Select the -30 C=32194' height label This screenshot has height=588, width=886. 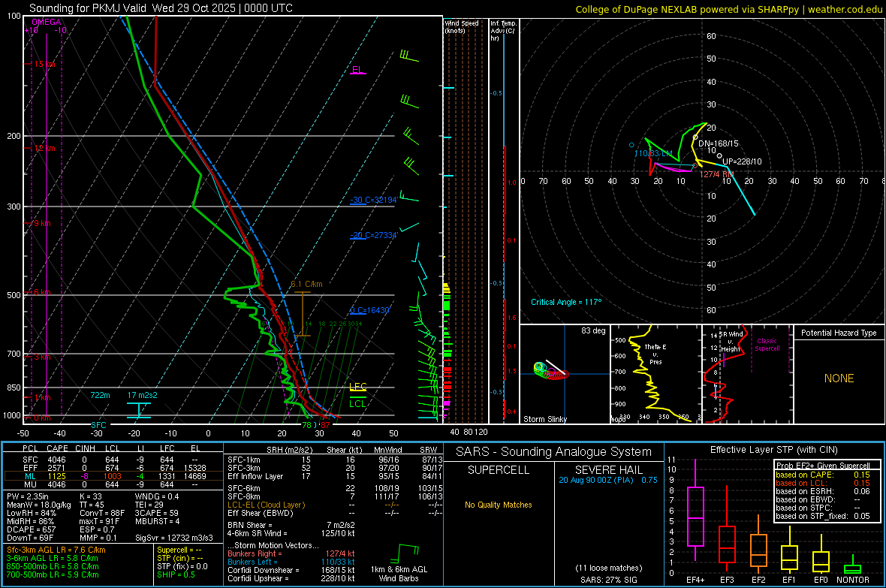tap(374, 201)
